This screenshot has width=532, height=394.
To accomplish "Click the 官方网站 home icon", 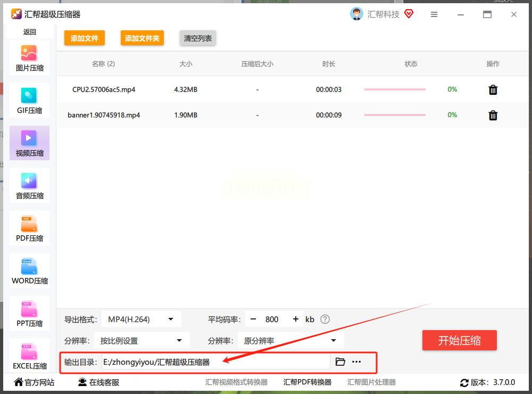I will [x=18, y=382].
